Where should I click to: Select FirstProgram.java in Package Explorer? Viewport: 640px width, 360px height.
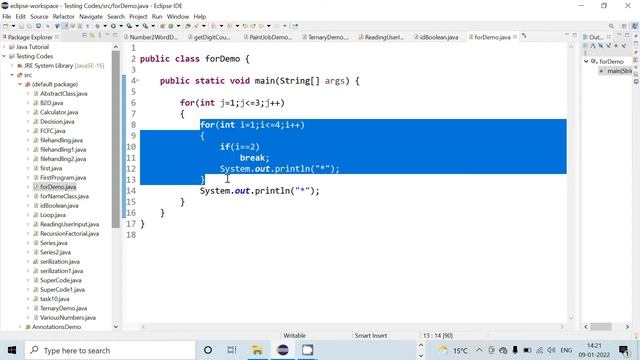tap(60, 178)
